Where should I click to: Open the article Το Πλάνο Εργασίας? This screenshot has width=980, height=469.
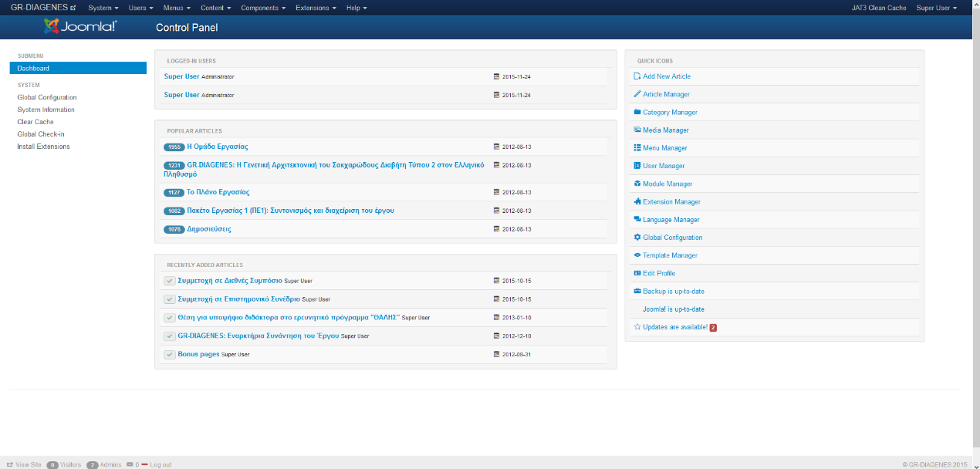pyautogui.click(x=218, y=192)
